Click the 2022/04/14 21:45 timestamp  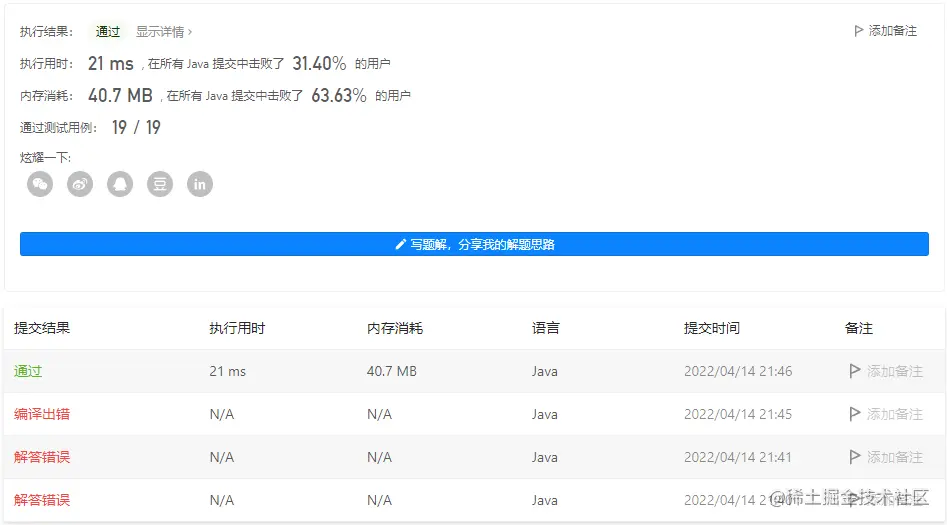click(737, 414)
